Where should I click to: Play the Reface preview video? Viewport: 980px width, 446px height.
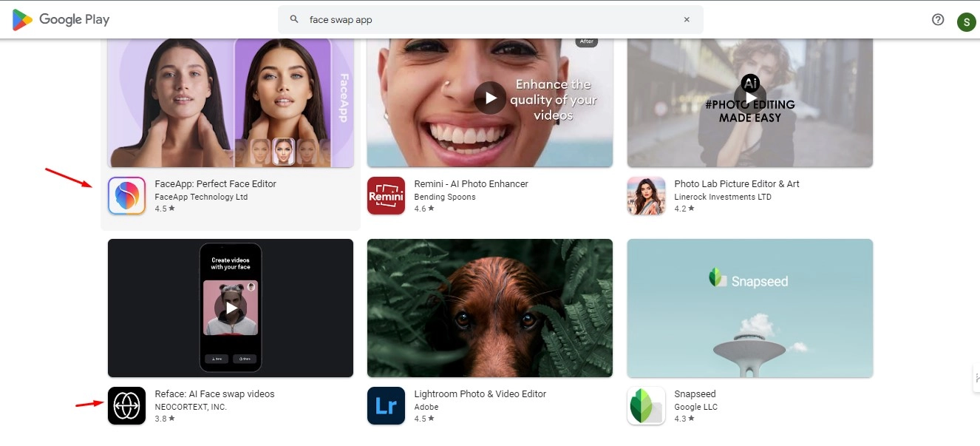coord(231,308)
